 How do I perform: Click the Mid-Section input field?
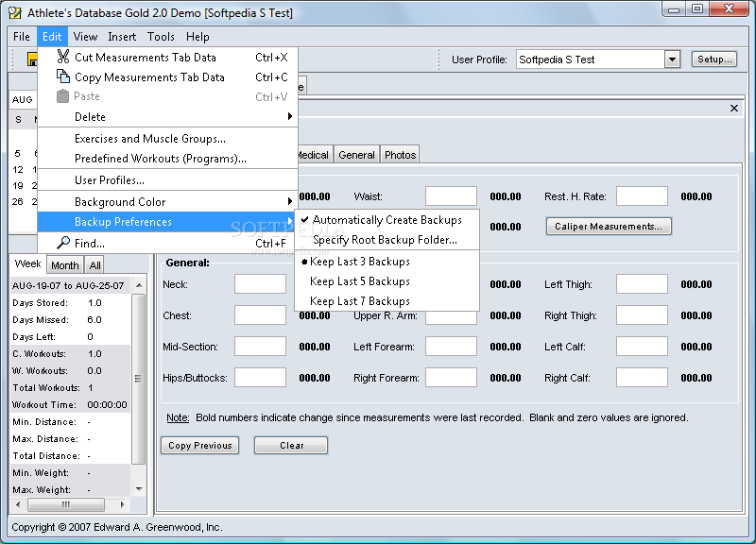click(x=260, y=347)
